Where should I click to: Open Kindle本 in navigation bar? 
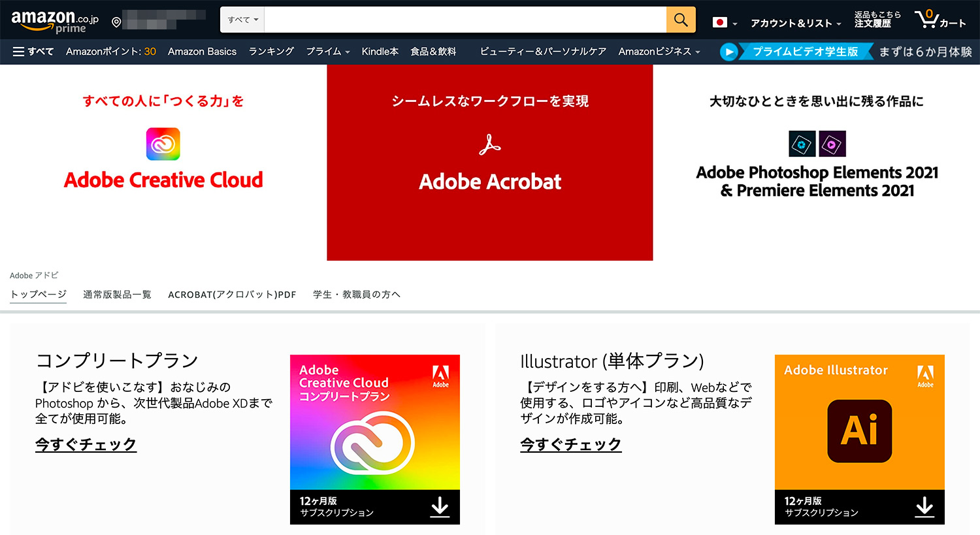(x=380, y=51)
